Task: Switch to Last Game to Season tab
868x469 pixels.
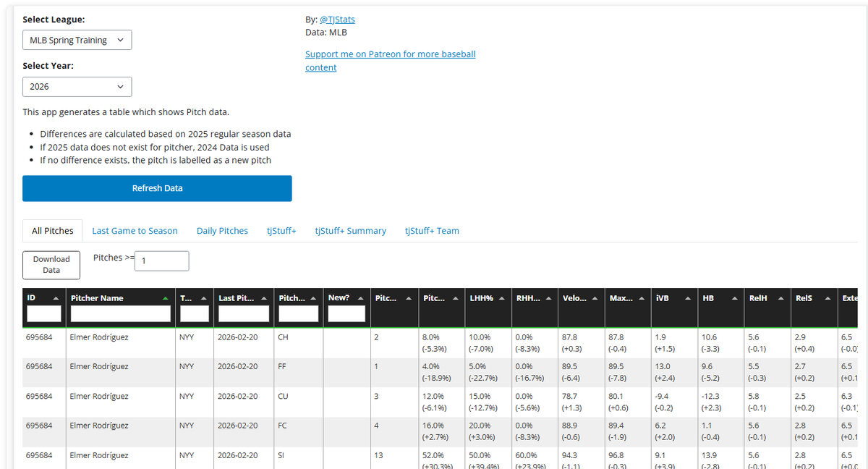Action: pyautogui.click(x=135, y=231)
